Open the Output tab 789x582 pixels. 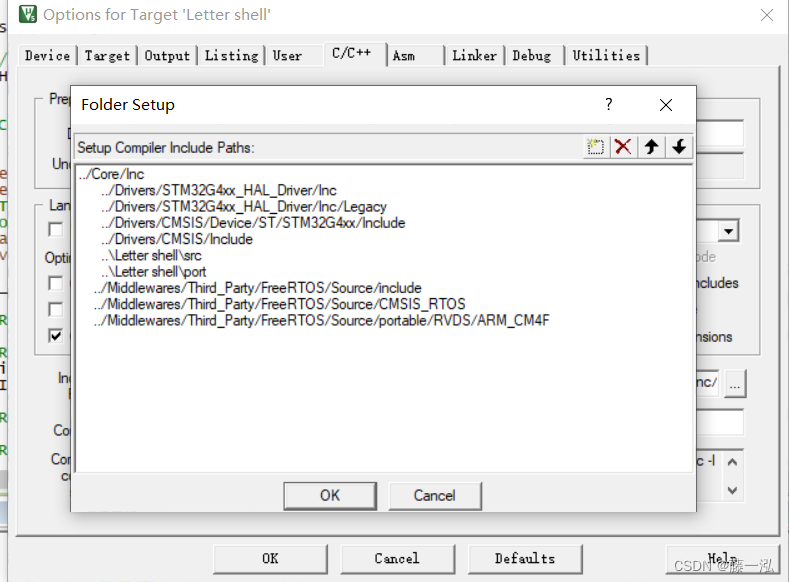coord(167,55)
